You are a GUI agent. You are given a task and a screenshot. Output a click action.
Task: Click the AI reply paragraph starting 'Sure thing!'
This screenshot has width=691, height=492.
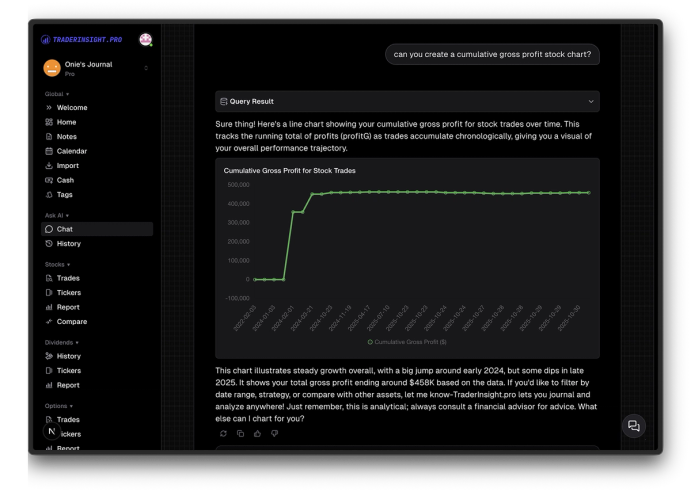(404, 136)
